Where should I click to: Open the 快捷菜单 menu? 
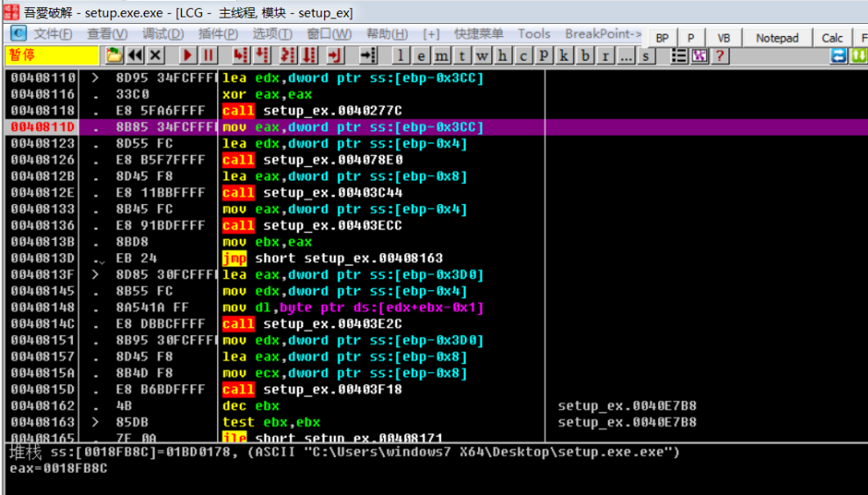click(479, 33)
